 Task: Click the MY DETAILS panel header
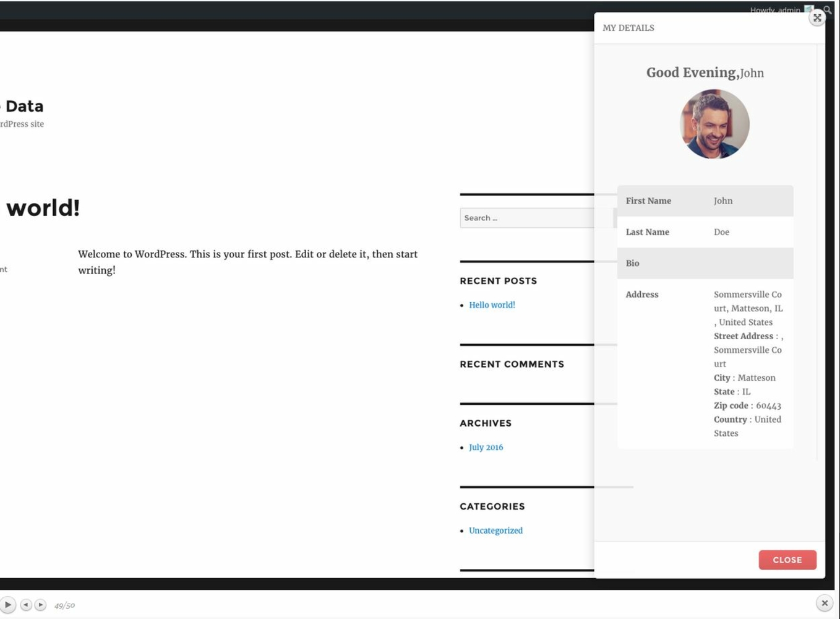tap(628, 28)
